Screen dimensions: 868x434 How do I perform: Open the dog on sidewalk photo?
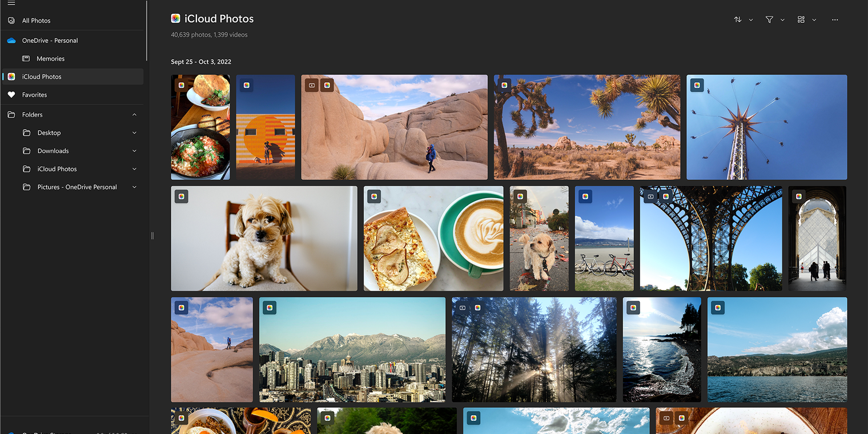pos(540,239)
